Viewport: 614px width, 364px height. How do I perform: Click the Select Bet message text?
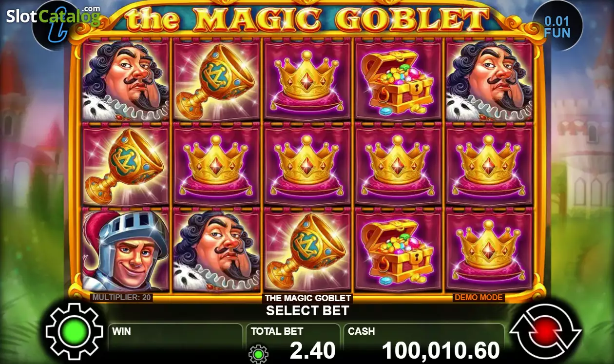307,310
